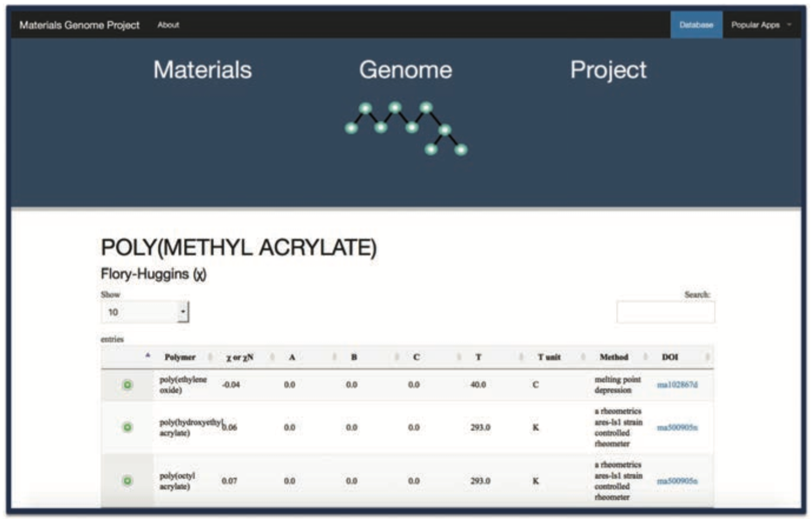
Task: Open ma500905n link in poly(hydroxyethyl acrylate) row
Action: [677, 428]
